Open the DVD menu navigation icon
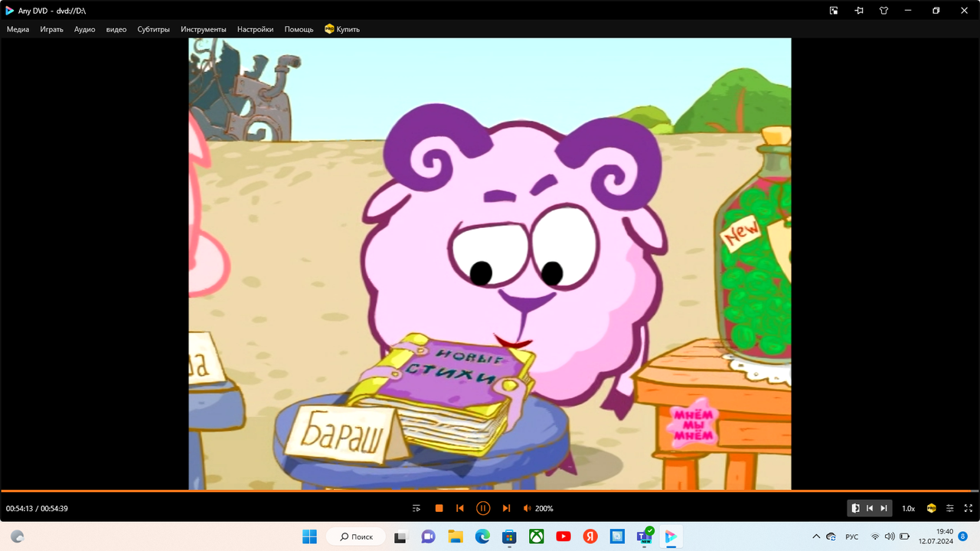 click(856, 508)
